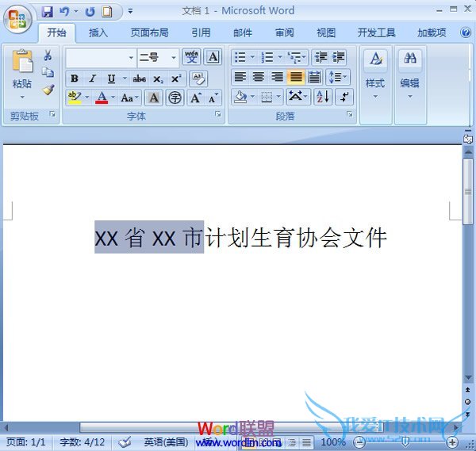Screen dimensions: 476x451
Task: Apply character border to text
Action: (x=213, y=57)
